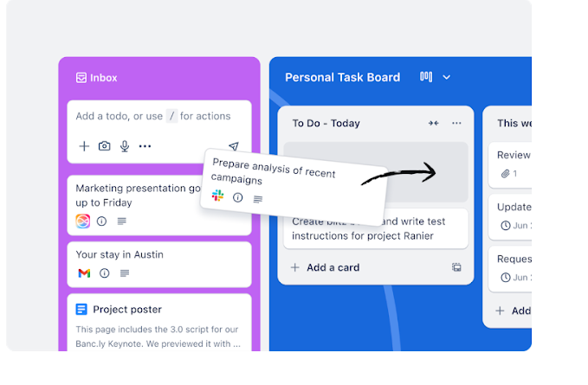Click info icon on Your stay in Austin card
This screenshot has width=588, height=385.
click(104, 273)
